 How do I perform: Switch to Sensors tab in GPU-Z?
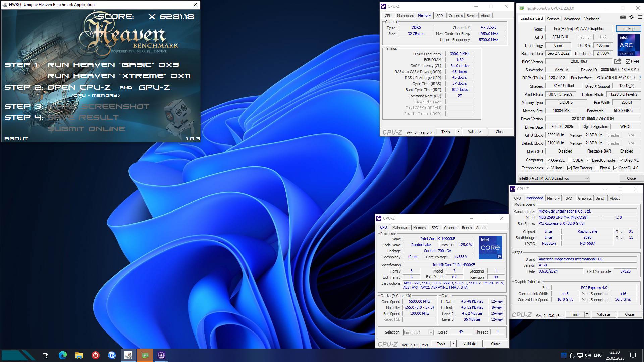(x=553, y=19)
